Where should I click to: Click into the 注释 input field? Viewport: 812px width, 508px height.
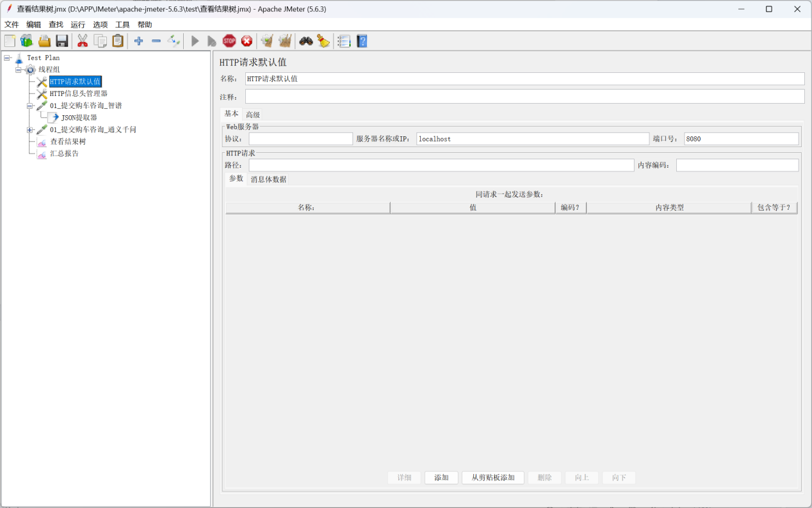coord(524,97)
